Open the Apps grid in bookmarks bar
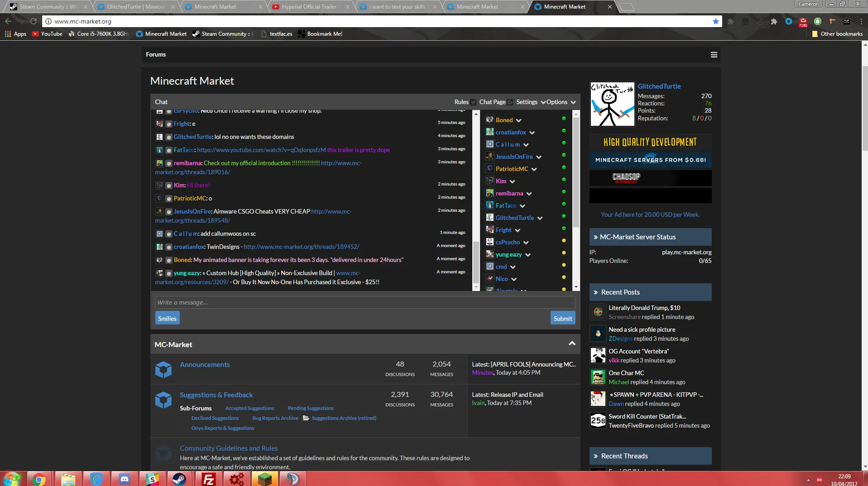Viewport: 868px width, 486px height. (x=15, y=34)
